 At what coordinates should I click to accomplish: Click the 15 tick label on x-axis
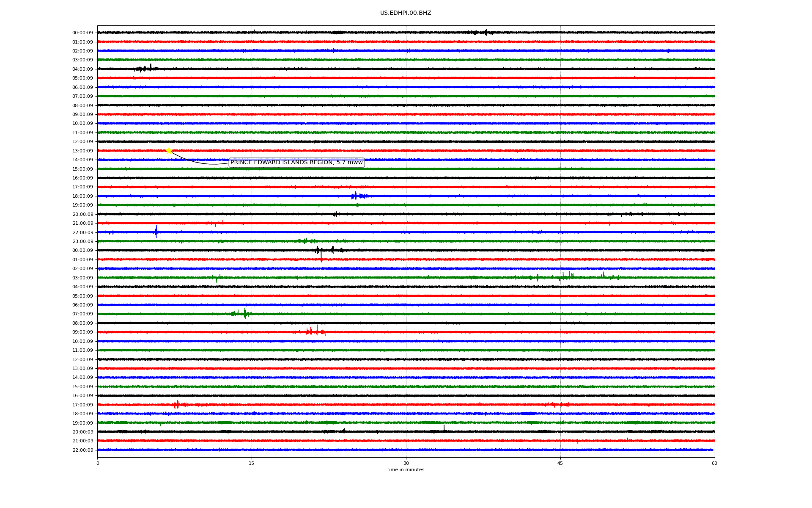tap(252, 463)
